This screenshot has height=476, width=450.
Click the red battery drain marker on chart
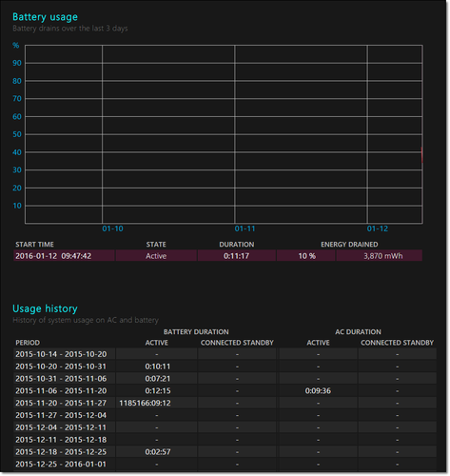click(x=421, y=155)
